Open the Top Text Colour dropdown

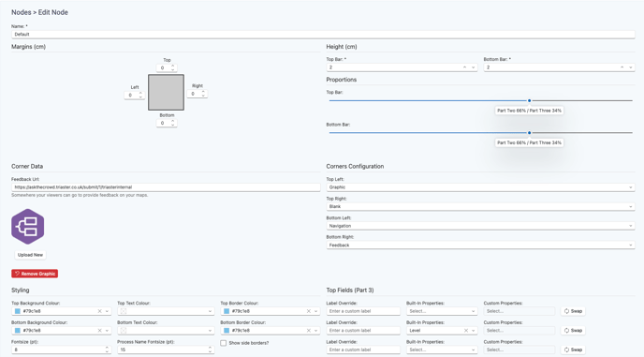coord(166,311)
